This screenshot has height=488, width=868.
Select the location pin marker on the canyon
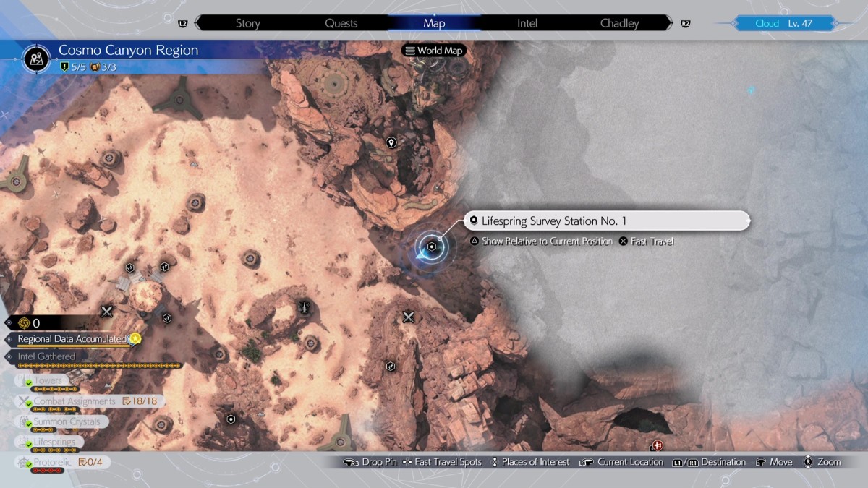[391, 142]
